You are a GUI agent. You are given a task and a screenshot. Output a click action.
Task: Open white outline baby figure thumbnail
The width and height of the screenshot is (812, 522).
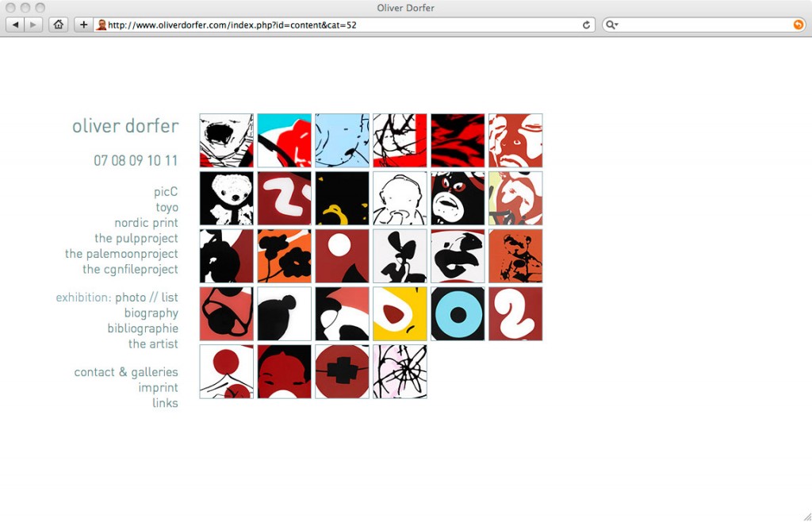(400, 198)
